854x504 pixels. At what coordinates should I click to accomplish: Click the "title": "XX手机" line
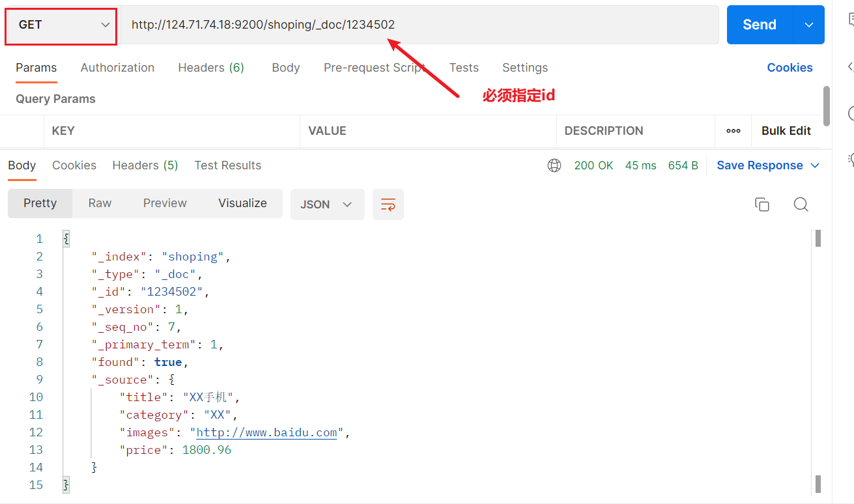tap(180, 397)
